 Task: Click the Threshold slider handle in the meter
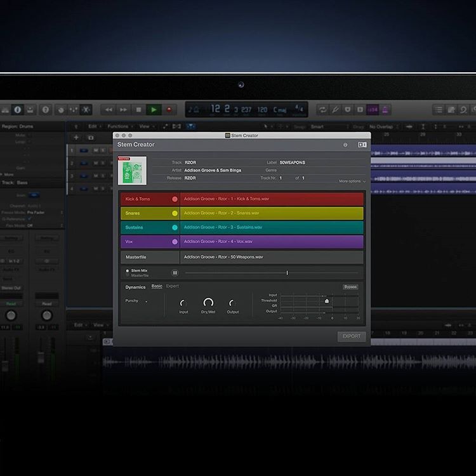tap(327, 301)
